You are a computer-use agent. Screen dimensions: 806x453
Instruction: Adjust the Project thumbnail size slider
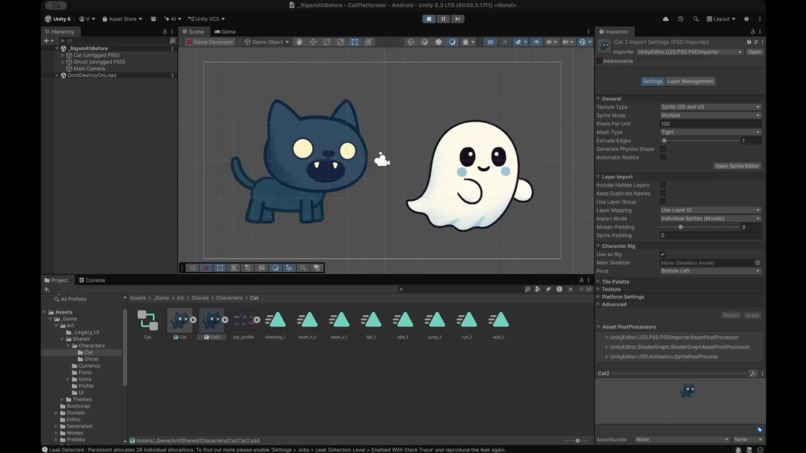click(576, 441)
